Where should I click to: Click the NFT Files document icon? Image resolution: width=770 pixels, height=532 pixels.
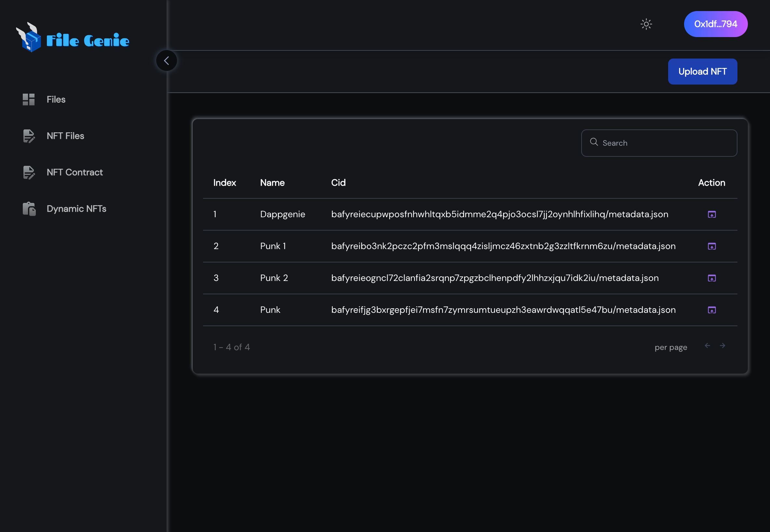click(29, 136)
